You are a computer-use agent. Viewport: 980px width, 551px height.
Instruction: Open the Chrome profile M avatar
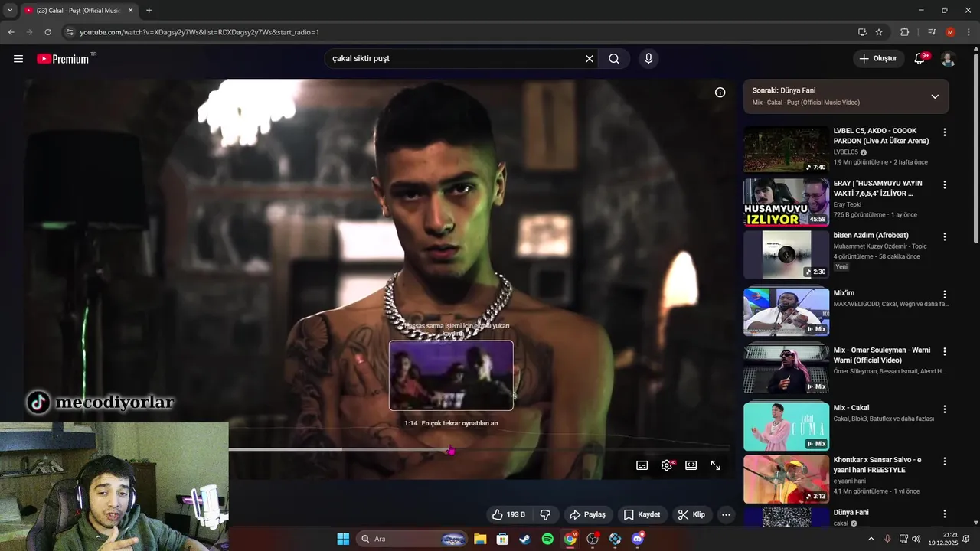[950, 32]
